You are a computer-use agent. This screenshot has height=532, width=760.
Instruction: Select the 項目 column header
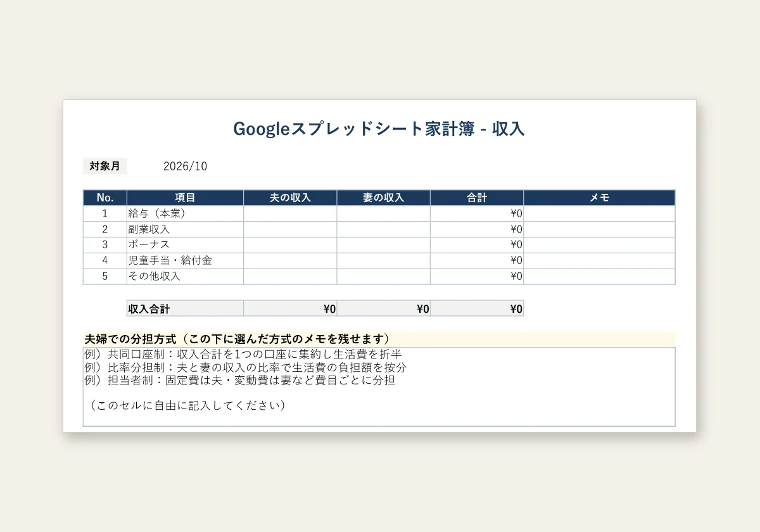click(x=185, y=198)
